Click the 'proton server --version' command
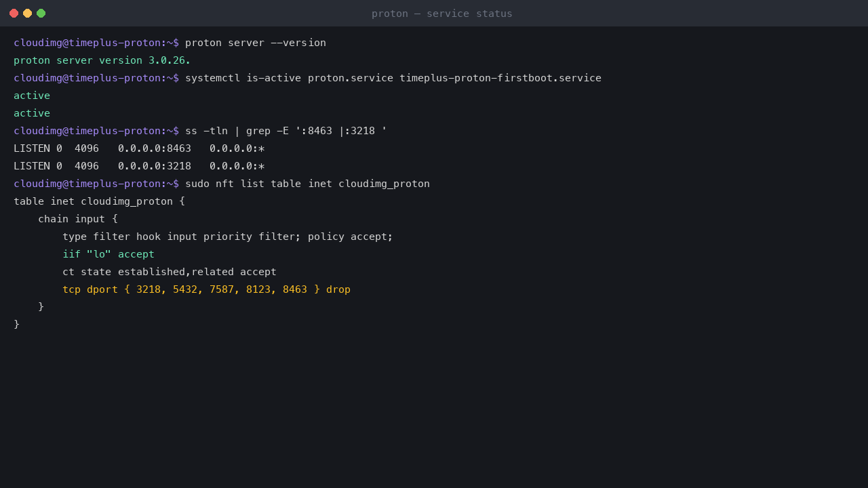 (256, 43)
